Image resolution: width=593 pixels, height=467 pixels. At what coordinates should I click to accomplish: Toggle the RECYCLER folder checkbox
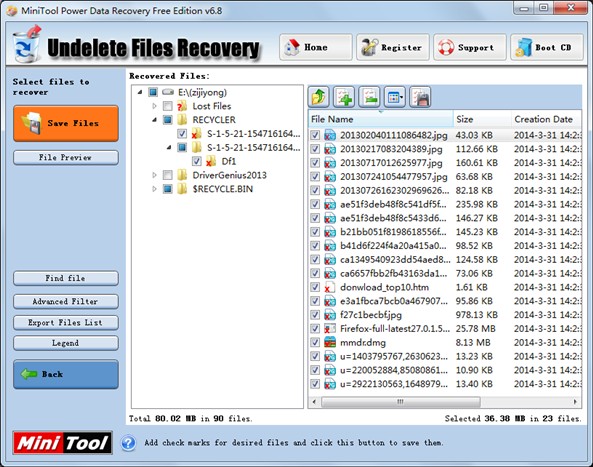click(168, 120)
